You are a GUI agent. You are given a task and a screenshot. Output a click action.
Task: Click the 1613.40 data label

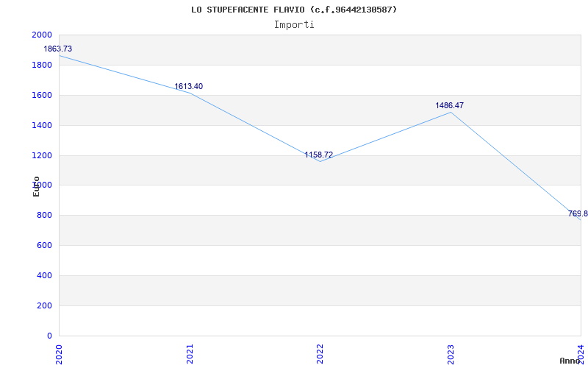coord(189,86)
